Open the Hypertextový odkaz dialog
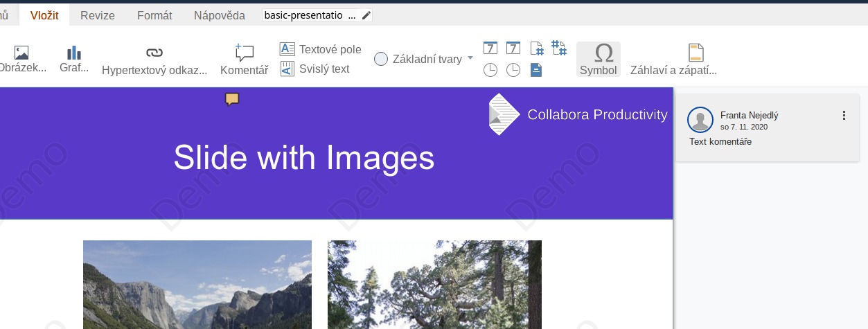Image resolution: width=868 pixels, height=329 pixels. pyautogui.click(x=154, y=60)
